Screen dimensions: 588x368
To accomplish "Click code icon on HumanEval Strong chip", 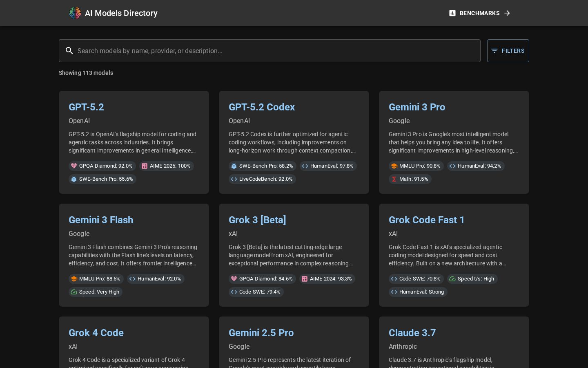I will (394, 292).
